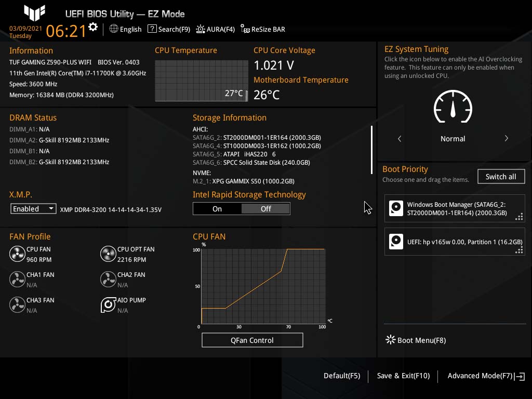The image size is (532, 399).
Task: Select the UEFI hp v165w boot entry
Action: point(455,242)
